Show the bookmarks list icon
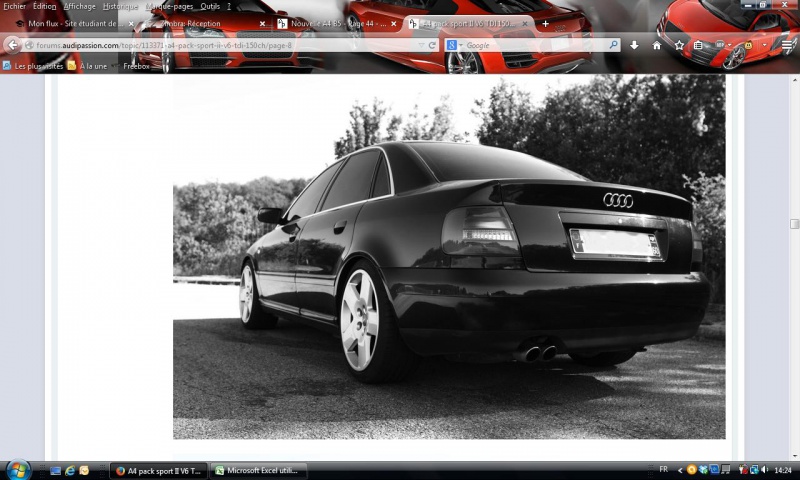800x480 pixels. click(x=698, y=45)
